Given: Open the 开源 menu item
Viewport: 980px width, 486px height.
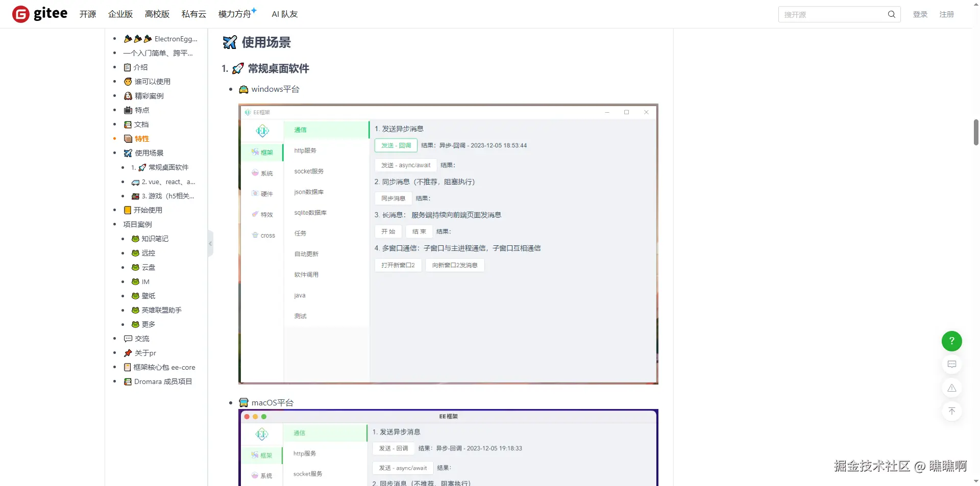Looking at the screenshot, I should pos(87,14).
